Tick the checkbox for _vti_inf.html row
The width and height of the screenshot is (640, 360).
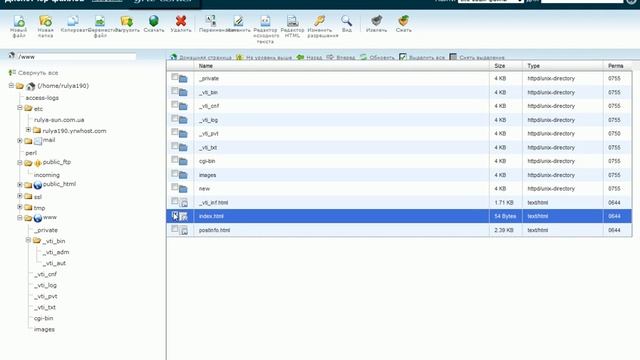point(174,201)
